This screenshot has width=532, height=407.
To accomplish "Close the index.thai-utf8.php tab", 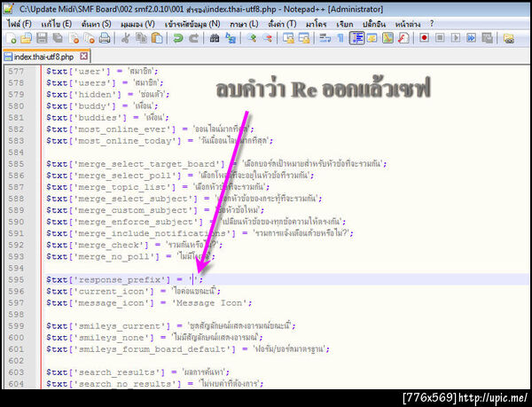I will pyautogui.click(x=84, y=56).
